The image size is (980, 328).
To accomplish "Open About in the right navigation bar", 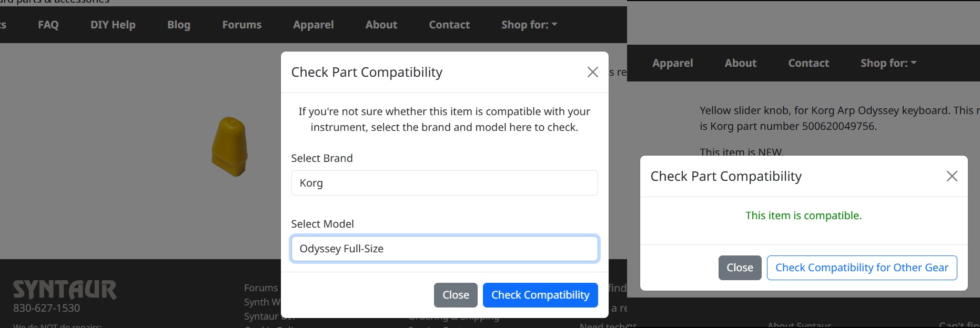I will pyautogui.click(x=740, y=63).
